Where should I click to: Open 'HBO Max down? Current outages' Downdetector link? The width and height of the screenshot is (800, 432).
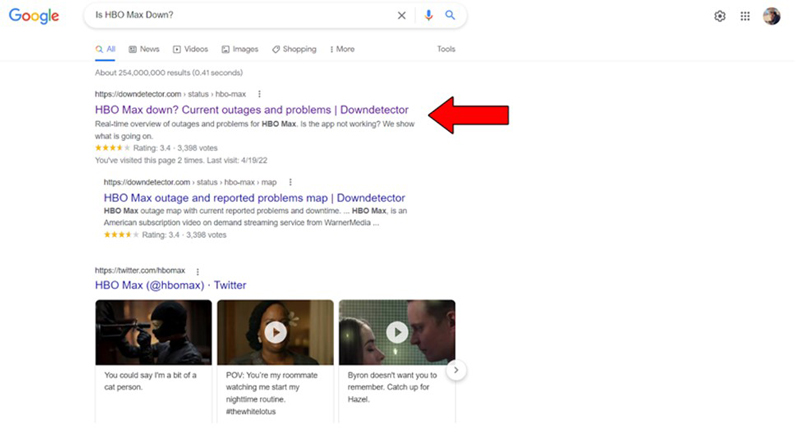(252, 110)
